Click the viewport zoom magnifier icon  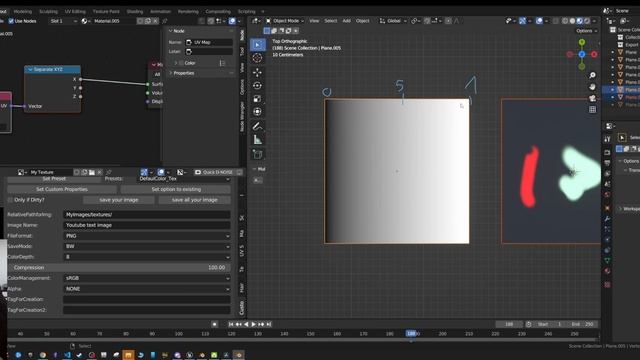(592, 75)
